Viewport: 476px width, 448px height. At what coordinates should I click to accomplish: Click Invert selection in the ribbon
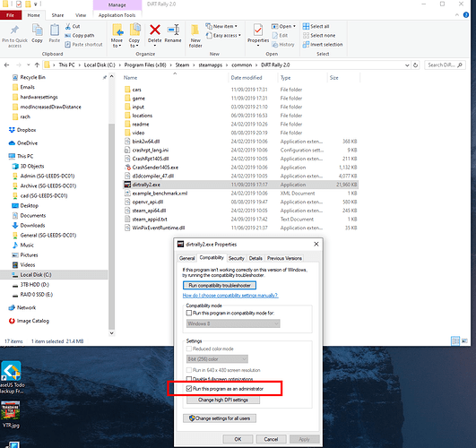click(323, 45)
